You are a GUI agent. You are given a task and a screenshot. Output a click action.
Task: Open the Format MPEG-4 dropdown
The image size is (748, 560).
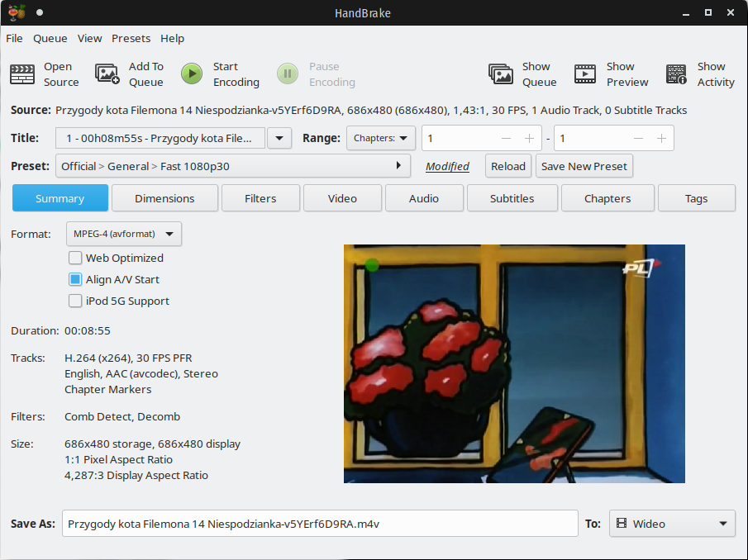point(123,234)
